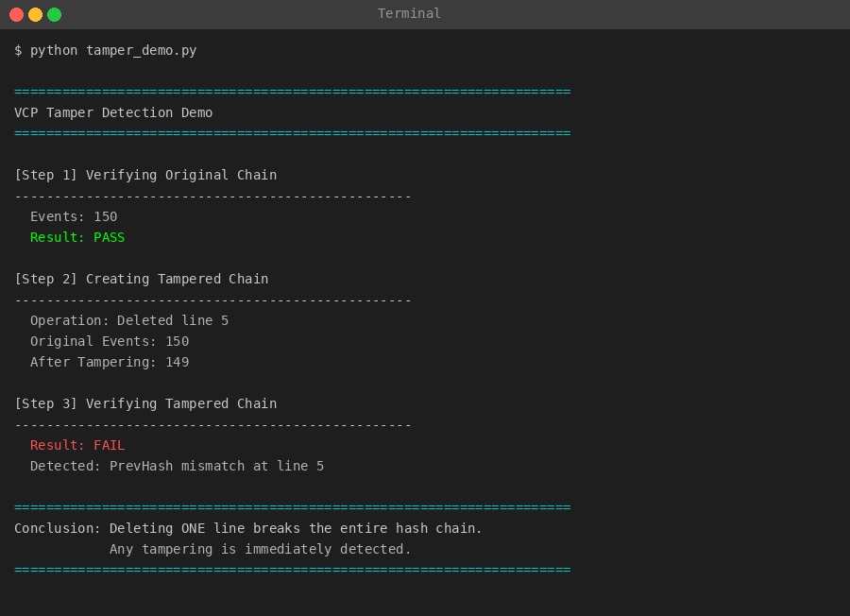Select the Step 3 Verifying Tampered Chain line
This screenshot has height=616, width=850.
(145, 403)
